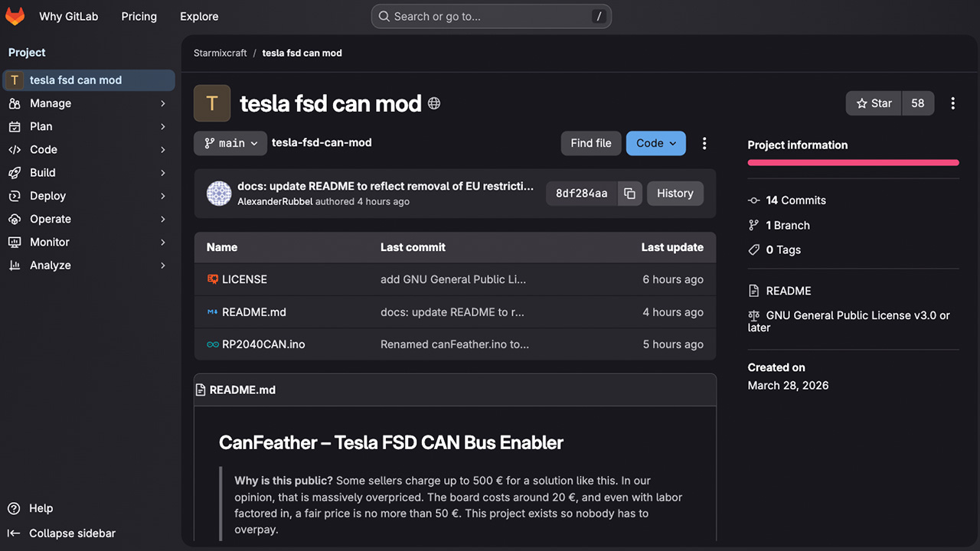Open the main branch selector dropdown
This screenshot has width=980, height=551.
tap(230, 143)
